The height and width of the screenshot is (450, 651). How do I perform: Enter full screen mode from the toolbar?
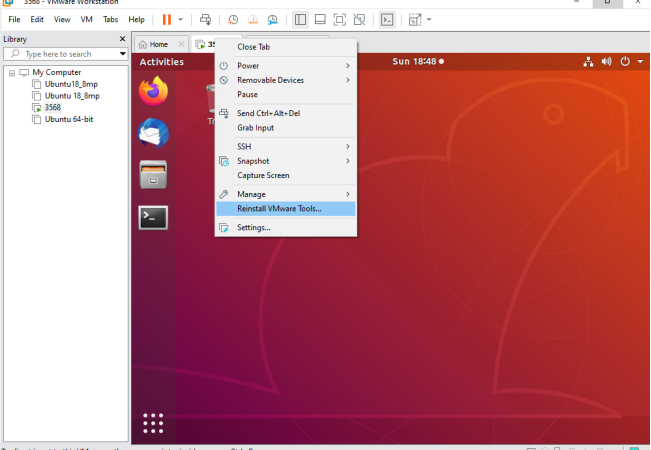(x=340, y=19)
